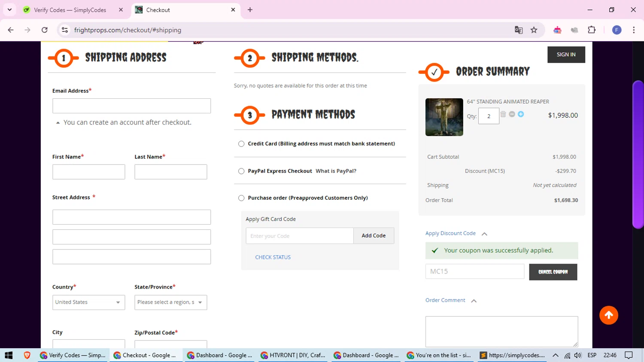
Task: Reload the checkout page
Action: pos(45,30)
